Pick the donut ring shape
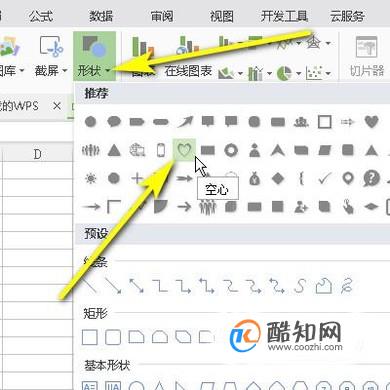The width and height of the screenshot is (390, 390). (x=231, y=150)
